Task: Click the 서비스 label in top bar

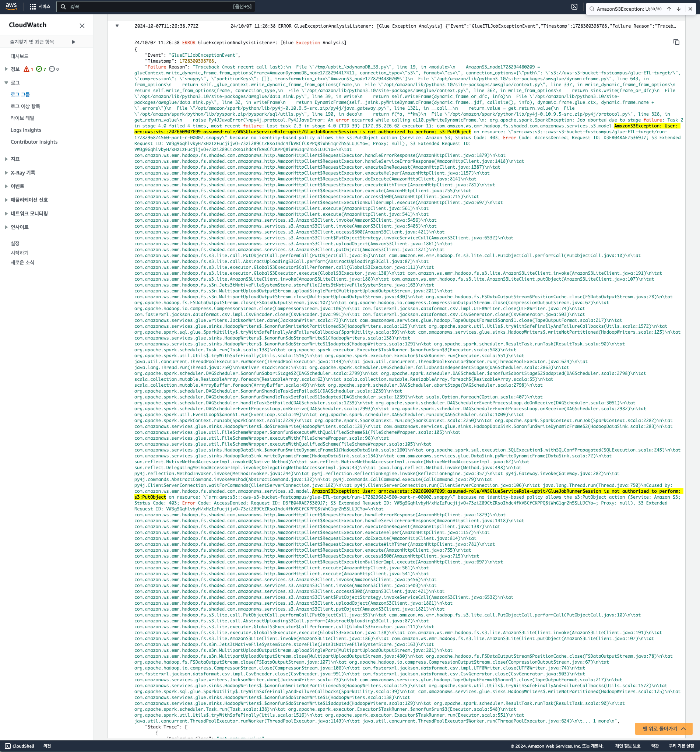Action: (44, 6)
